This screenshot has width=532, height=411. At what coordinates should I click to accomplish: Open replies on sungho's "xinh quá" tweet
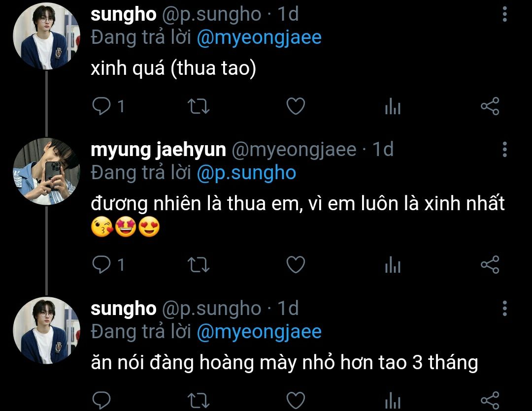pos(108,106)
